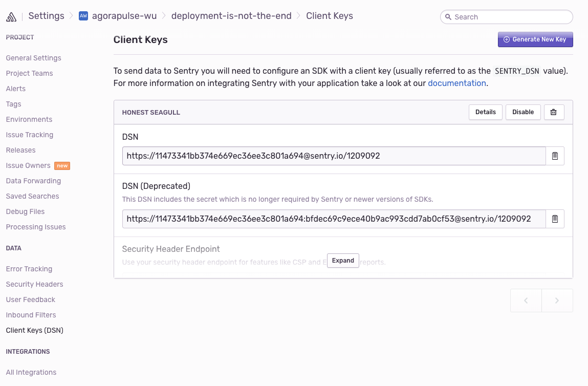The height and width of the screenshot is (386, 588).
Task: Go to previous page arrow
Action: point(526,301)
